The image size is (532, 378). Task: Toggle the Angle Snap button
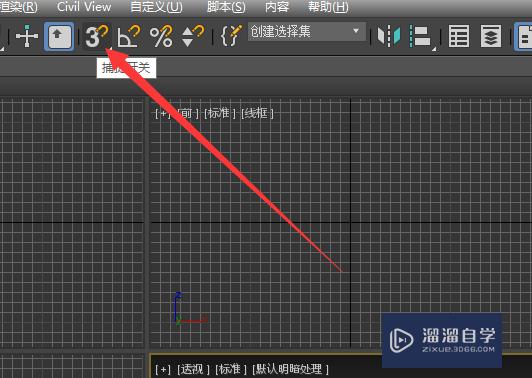[129, 36]
